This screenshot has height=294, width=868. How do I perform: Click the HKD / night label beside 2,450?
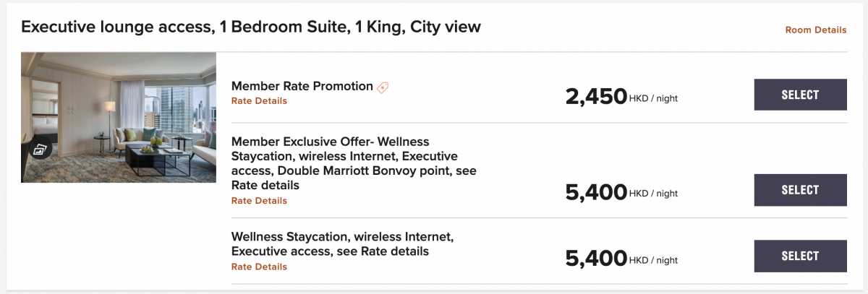[654, 98]
